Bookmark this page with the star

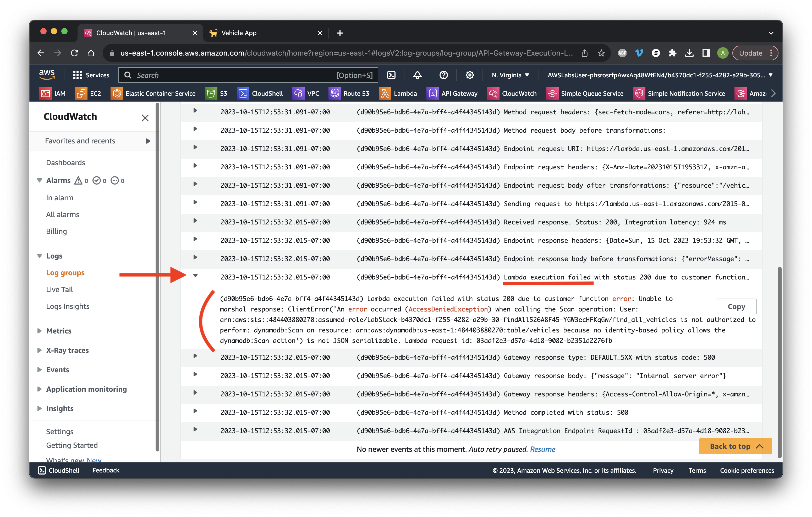[x=601, y=53]
